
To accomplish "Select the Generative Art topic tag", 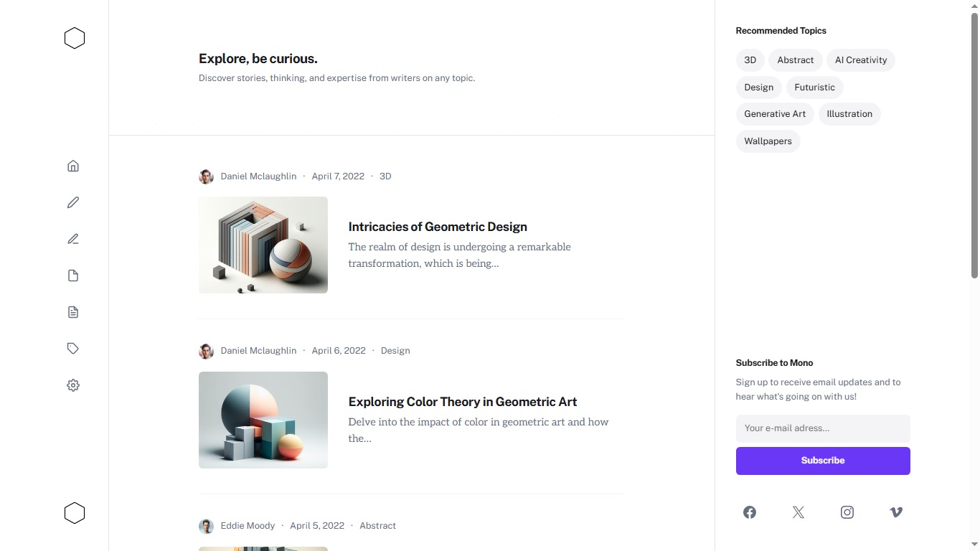I will (x=775, y=114).
